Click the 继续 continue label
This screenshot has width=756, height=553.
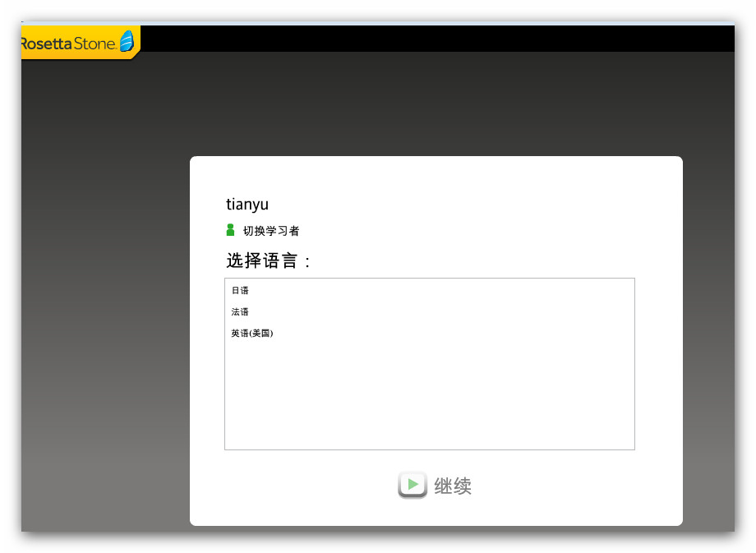coord(453,486)
